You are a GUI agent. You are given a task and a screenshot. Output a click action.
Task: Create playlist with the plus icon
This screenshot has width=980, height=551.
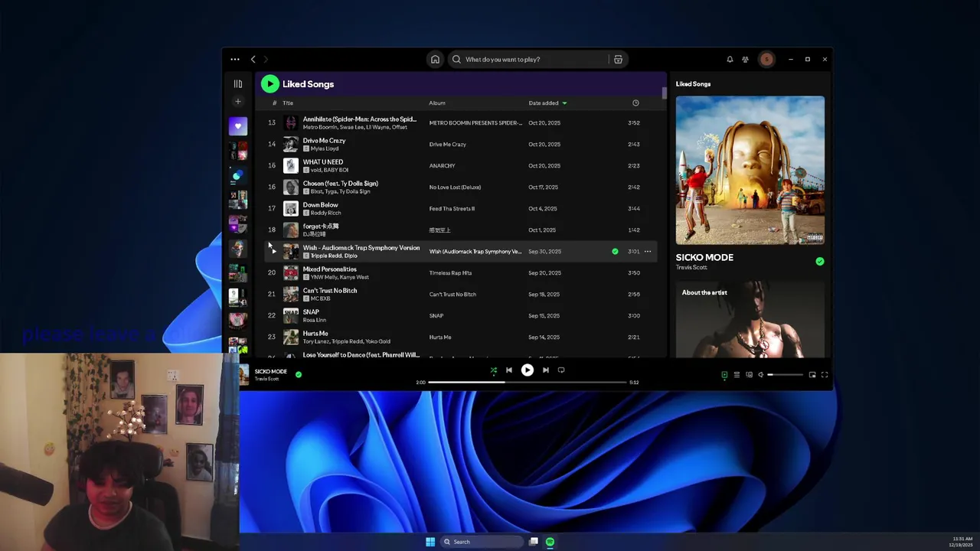point(238,101)
